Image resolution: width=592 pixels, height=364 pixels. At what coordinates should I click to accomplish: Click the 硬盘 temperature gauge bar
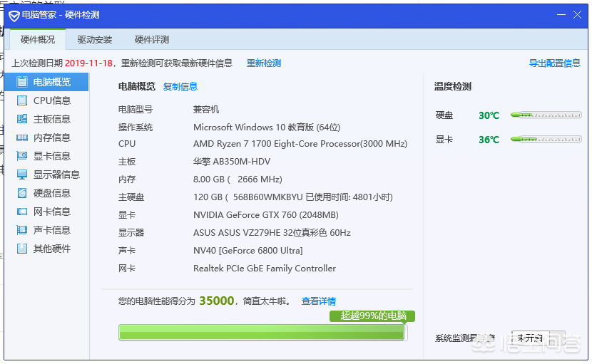click(x=546, y=115)
